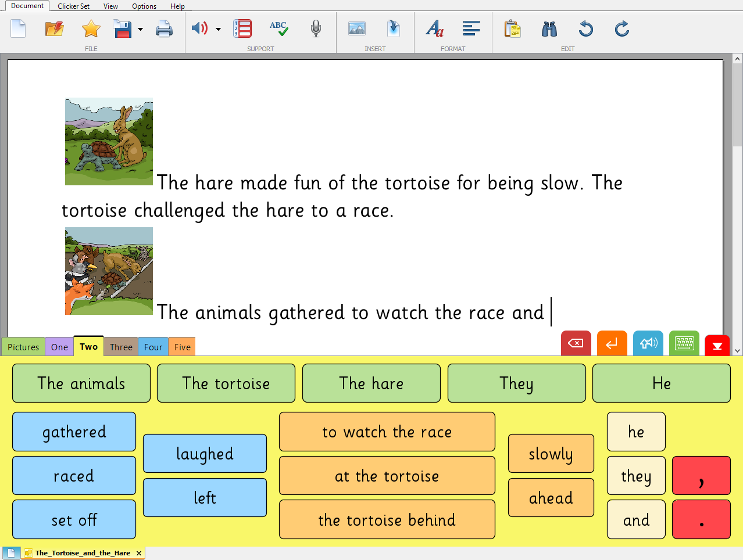This screenshot has height=560, width=743.
Task: Collapse the Clicker grid with red arrow
Action: coord(717,344)
